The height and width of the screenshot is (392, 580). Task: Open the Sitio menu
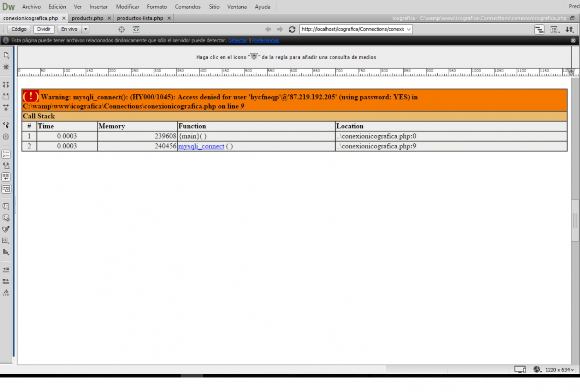(x=214, y=7)
